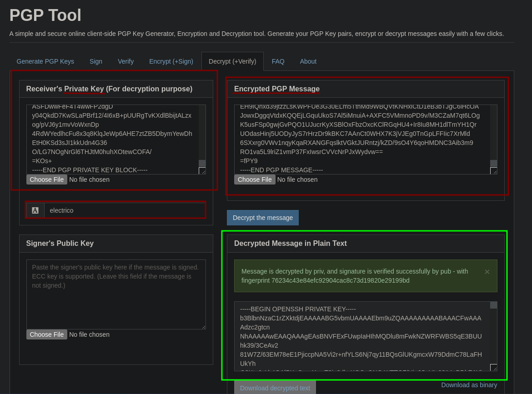Click the private key textarea scrollbar thumb

pyautogui.click(x=202, y=163)
